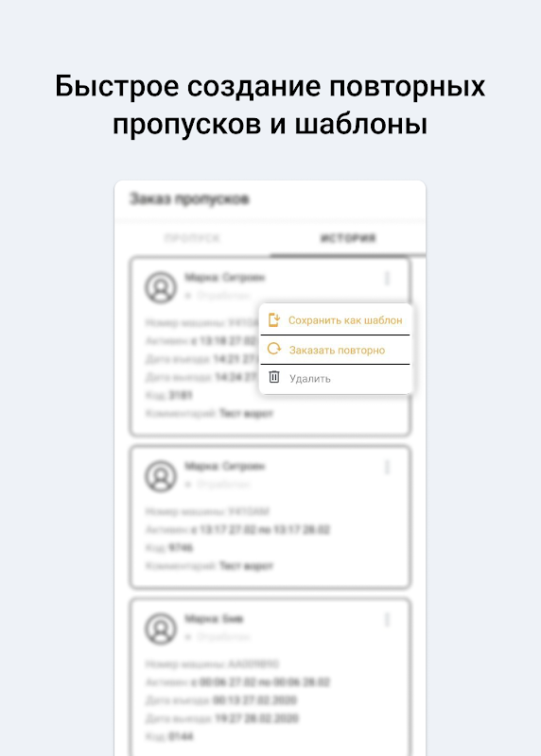Click the 'Заказ пропусков' header title

tap(189, 198)
